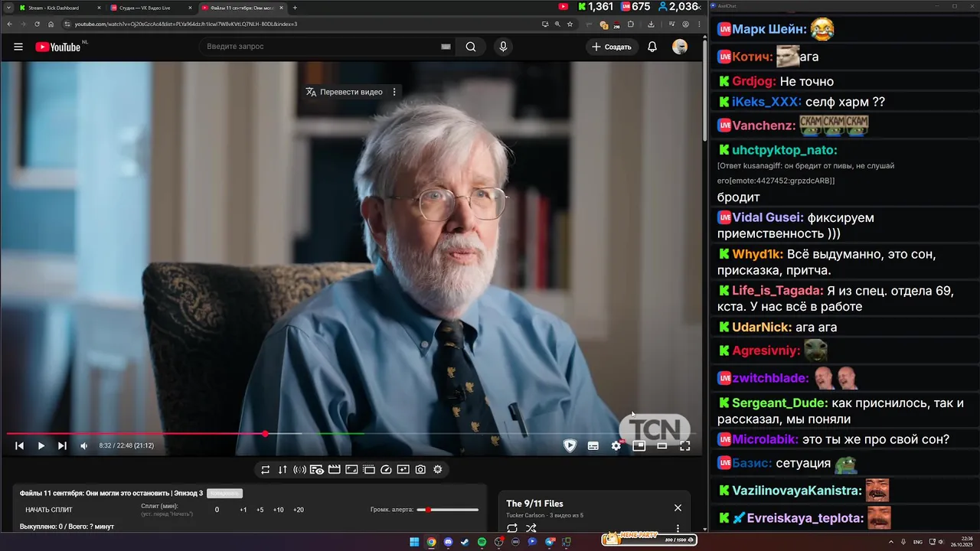Click the youtube.com address bar URL
Screen dimensions: 980x551
(186, 24)
